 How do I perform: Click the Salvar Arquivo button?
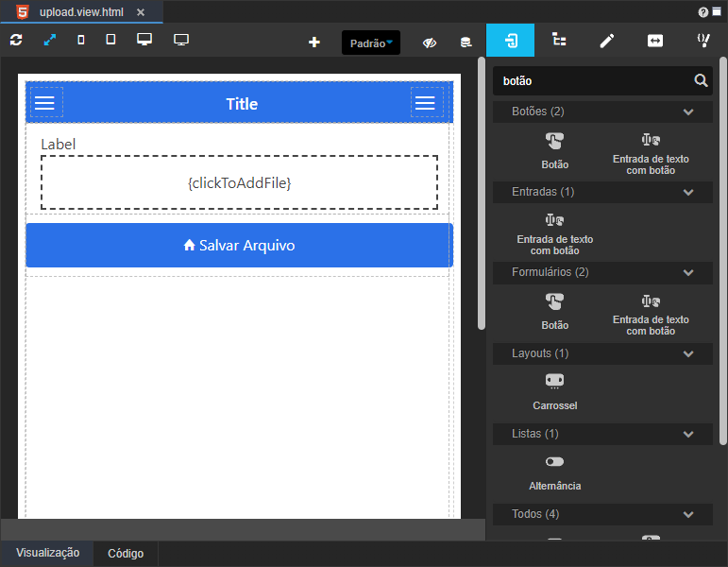[239, 245]
